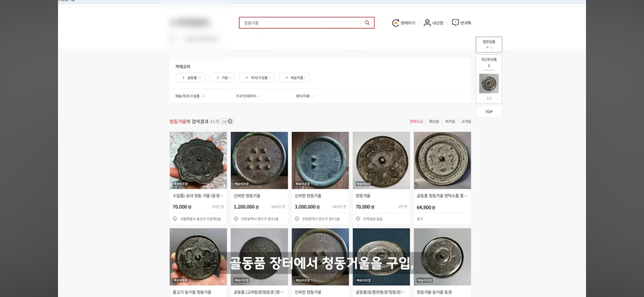Image resolution: width=644 pixels, height=297 pixels.
Task: Expand the 골동품 category chip
Action: (190, 77)
